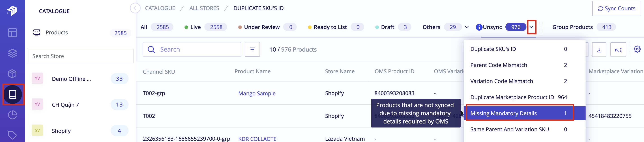
Task: Click the DUPLICATE SKU'S ID breadcrumb text
Action: pyautogui.click(x=258, y=8)
